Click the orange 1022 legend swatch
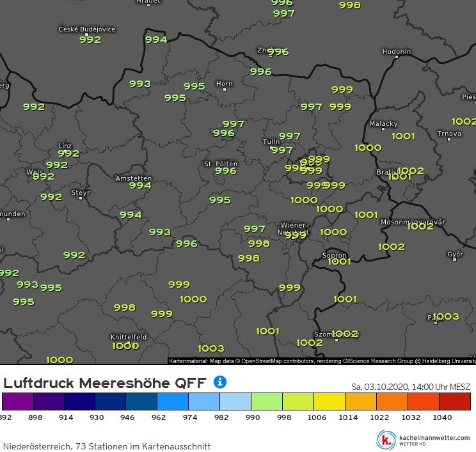 click(x=392, y=401)
